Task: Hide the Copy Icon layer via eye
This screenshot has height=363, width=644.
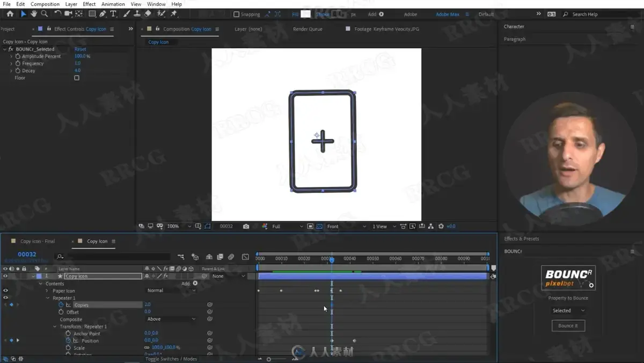Action: click(x=5, y=276)
